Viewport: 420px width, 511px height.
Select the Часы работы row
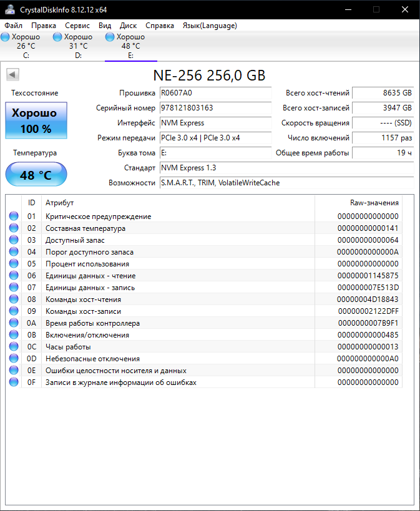pyautogui.click(x=204, y=346)
